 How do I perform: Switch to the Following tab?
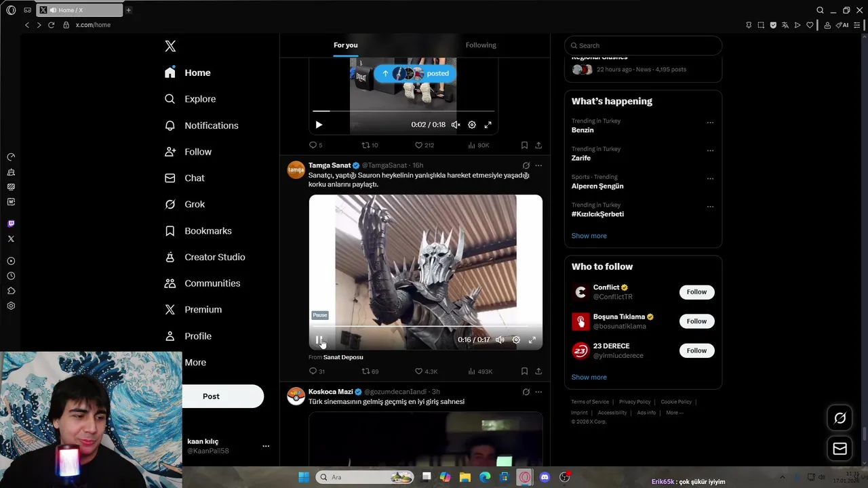(481, 45)
